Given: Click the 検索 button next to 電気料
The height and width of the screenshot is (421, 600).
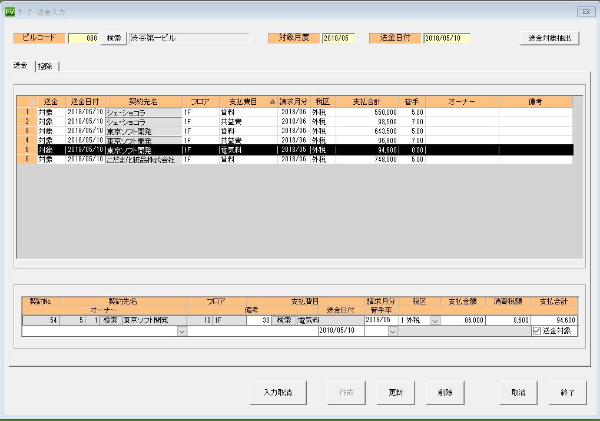Looking at the screenshot, I should [x=284, y=320].
